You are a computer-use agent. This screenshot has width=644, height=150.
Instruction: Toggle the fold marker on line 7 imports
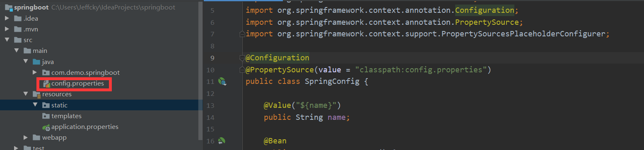(242, 34)
